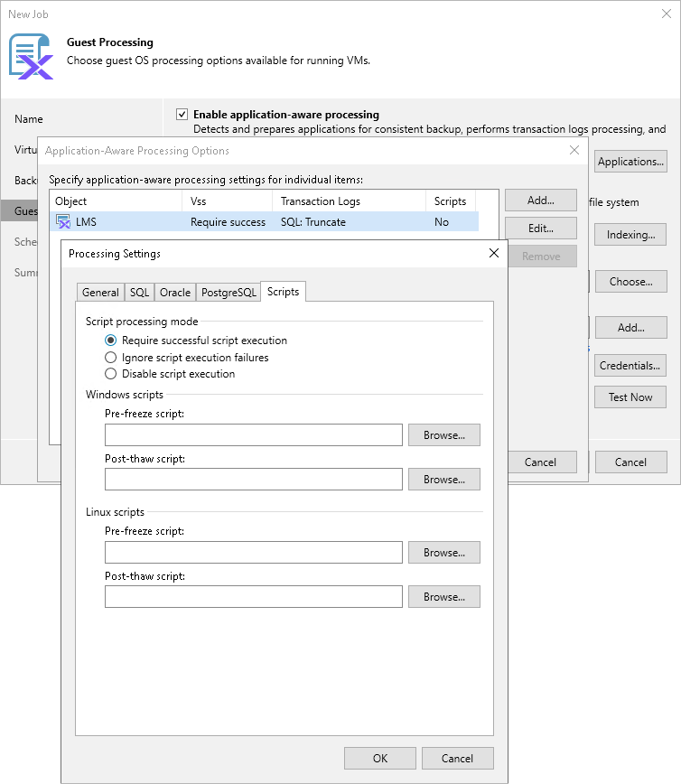Image resolution: width=681 pixels, height=784 pixels.
Task: Switch to the General tab
Action: pos(100,293)
